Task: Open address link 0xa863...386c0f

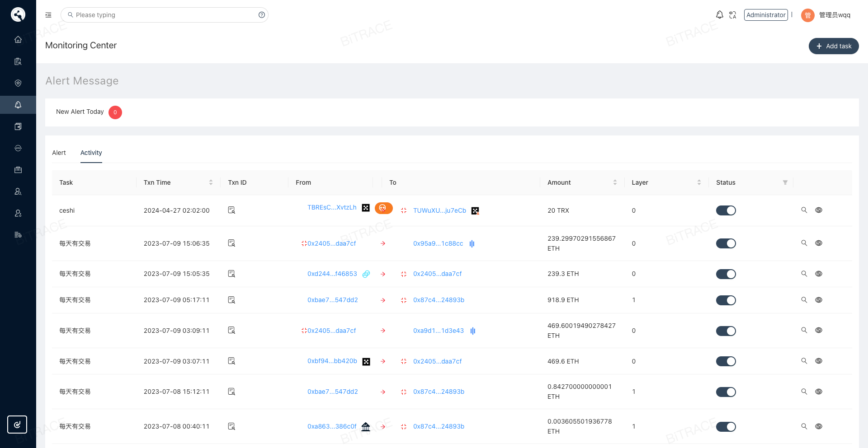Action: pos(332,426)
